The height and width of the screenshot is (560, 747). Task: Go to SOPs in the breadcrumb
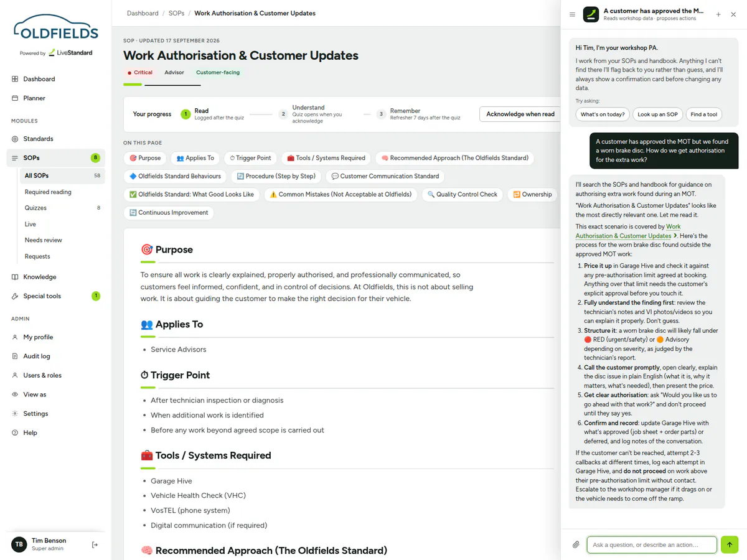(x=176, y=13)
